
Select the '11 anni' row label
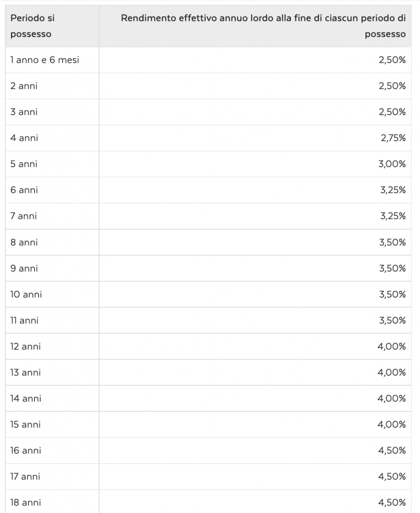(25, 320)
